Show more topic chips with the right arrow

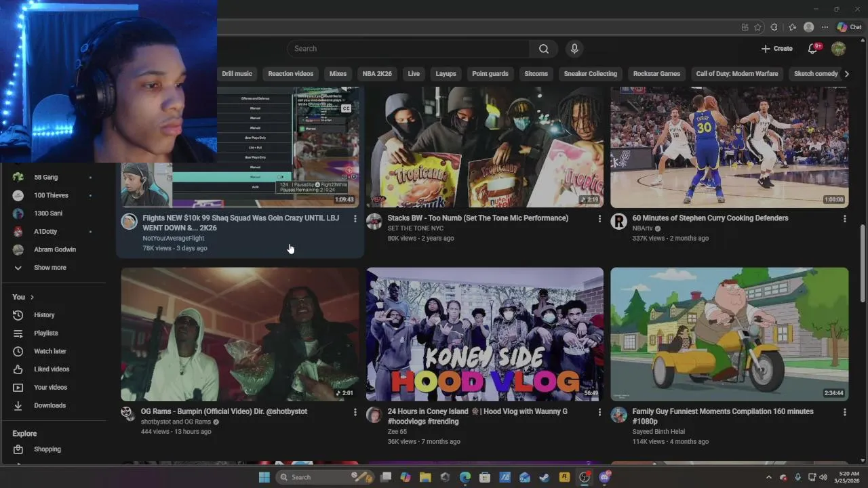846,74
